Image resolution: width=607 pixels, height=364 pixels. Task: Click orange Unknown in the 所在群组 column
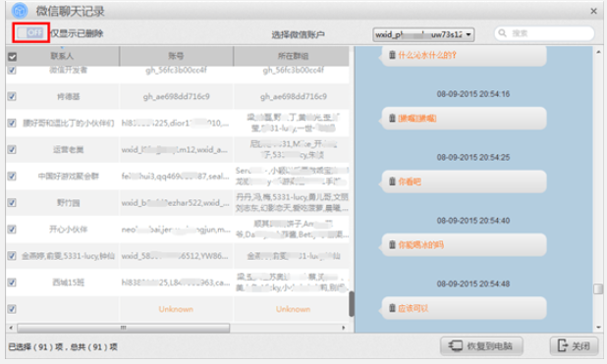(293, 309)
